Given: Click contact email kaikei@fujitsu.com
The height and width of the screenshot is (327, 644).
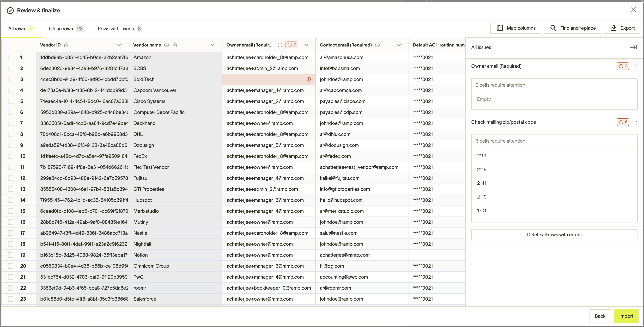Looking at the screenshot, I should 339,178.
